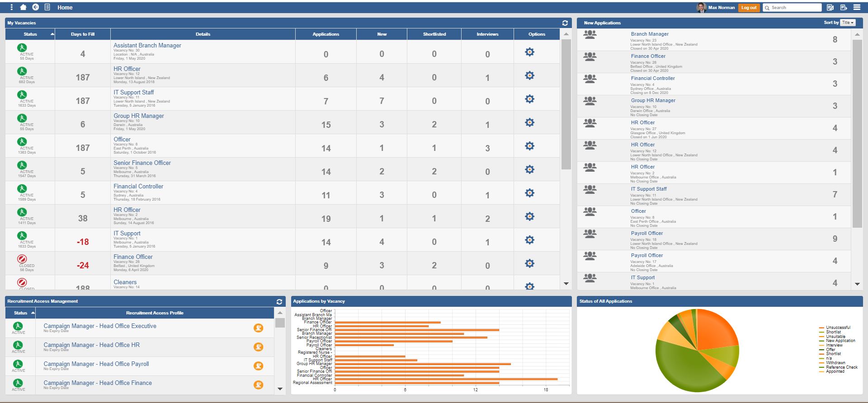Viewport: 868px width, 403px height.
Task: Sort vacancies by the Status column
Action: 30,34
